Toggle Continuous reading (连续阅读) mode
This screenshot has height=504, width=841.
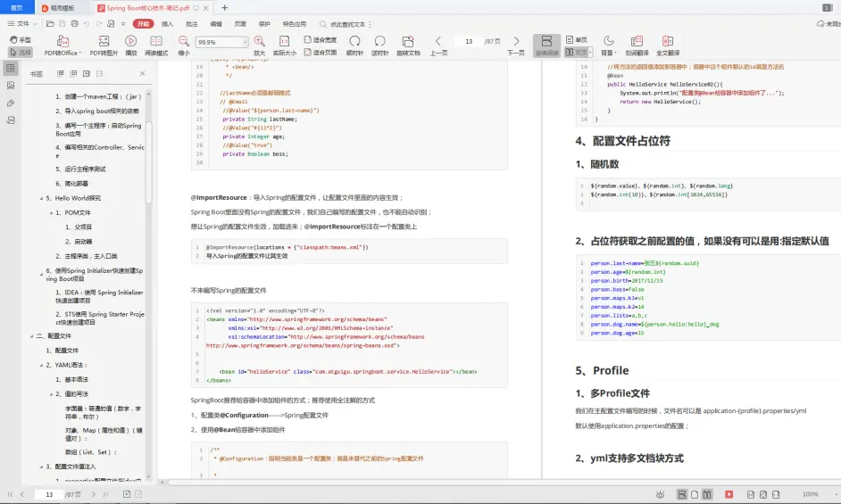point(546,45)
